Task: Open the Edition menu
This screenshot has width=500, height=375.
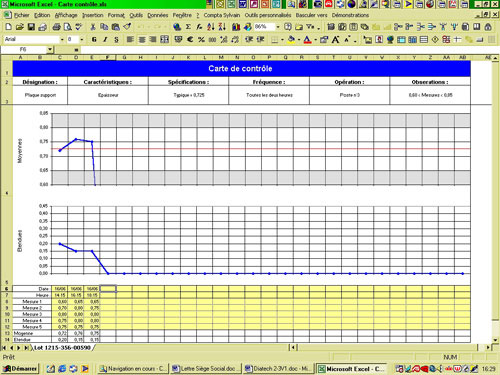Action: pyautogui.click(x=42, y=15)
